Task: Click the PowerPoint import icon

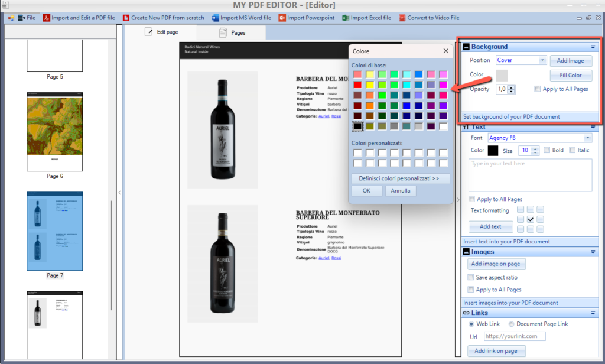Action: [283, 18]
